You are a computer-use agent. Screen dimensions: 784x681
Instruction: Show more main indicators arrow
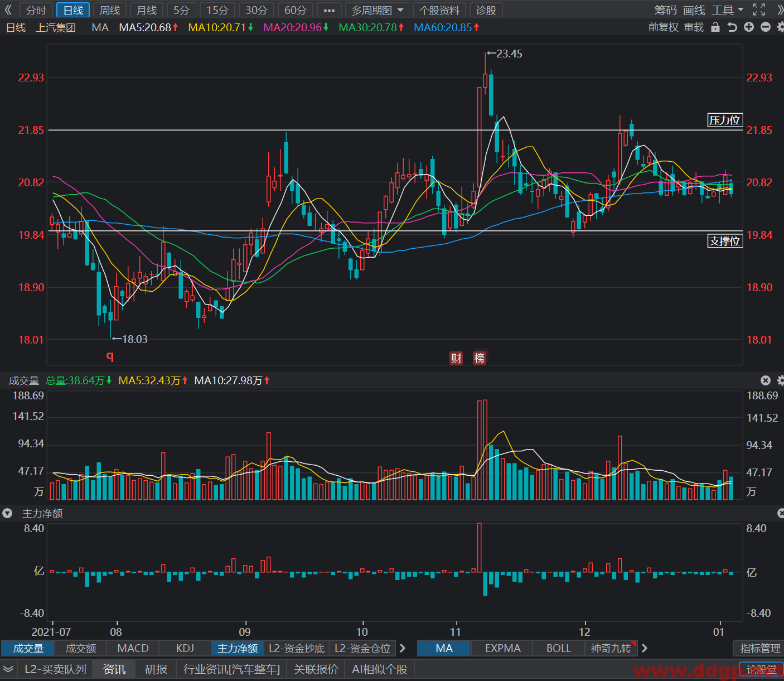coord(645,648)
